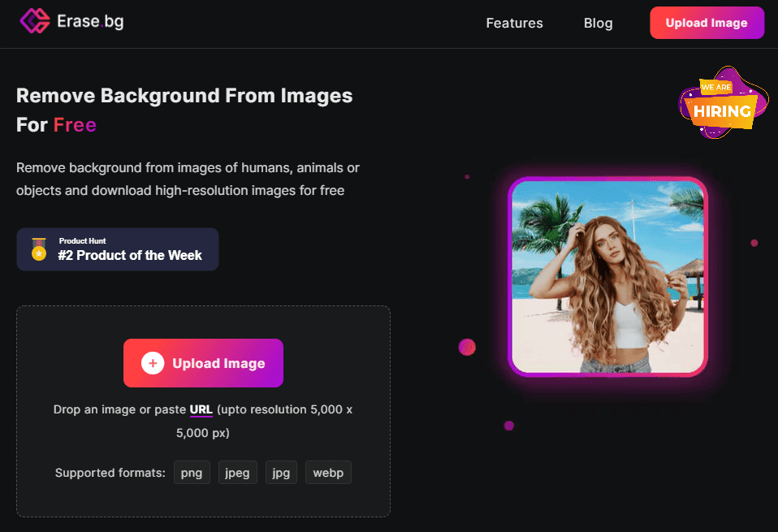Screen dimensions: 778x532
Task: Select the jpg format tag
Action: [x=281, y=473]
